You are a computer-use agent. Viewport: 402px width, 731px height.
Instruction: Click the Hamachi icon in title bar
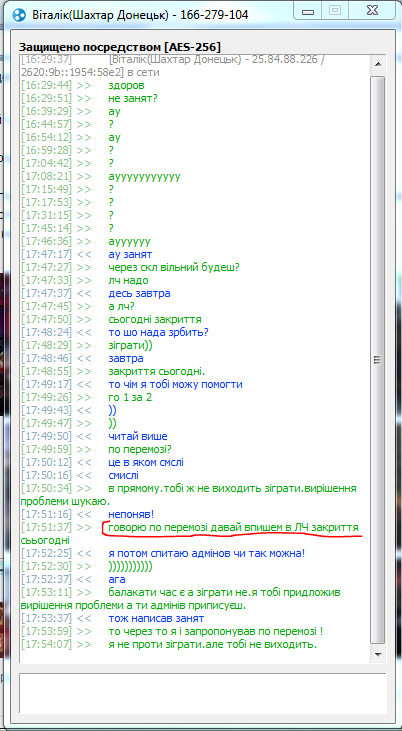click(x=21, y=15)
